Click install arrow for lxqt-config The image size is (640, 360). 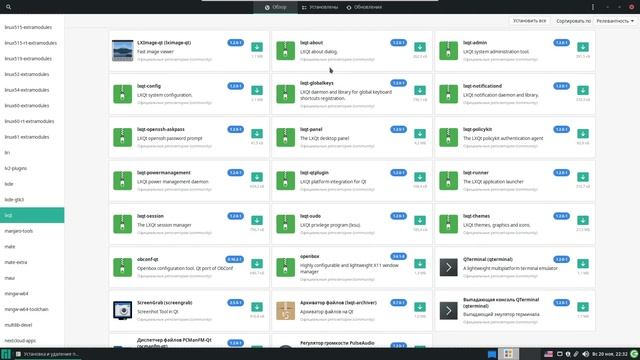click(257, 90)
